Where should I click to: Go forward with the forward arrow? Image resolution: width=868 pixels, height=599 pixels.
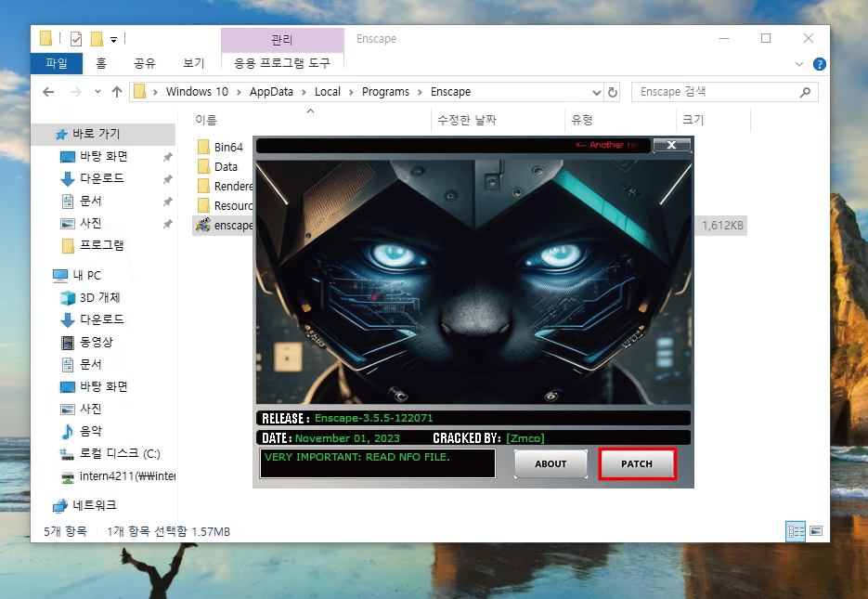pos(76,92)
